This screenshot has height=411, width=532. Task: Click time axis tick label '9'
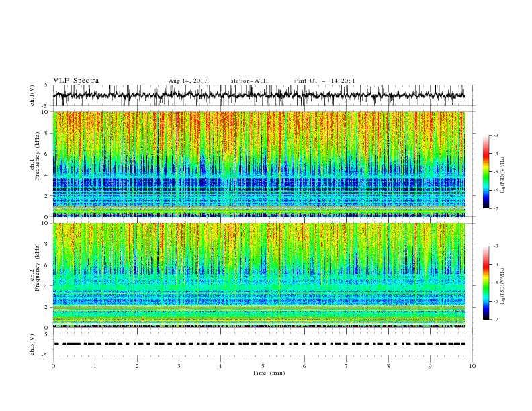(430, 366)
